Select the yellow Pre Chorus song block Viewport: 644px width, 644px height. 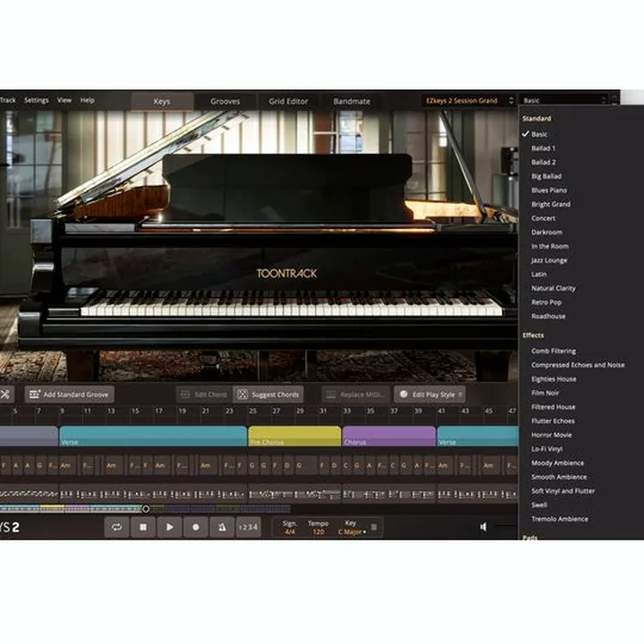tap(294, 436)
